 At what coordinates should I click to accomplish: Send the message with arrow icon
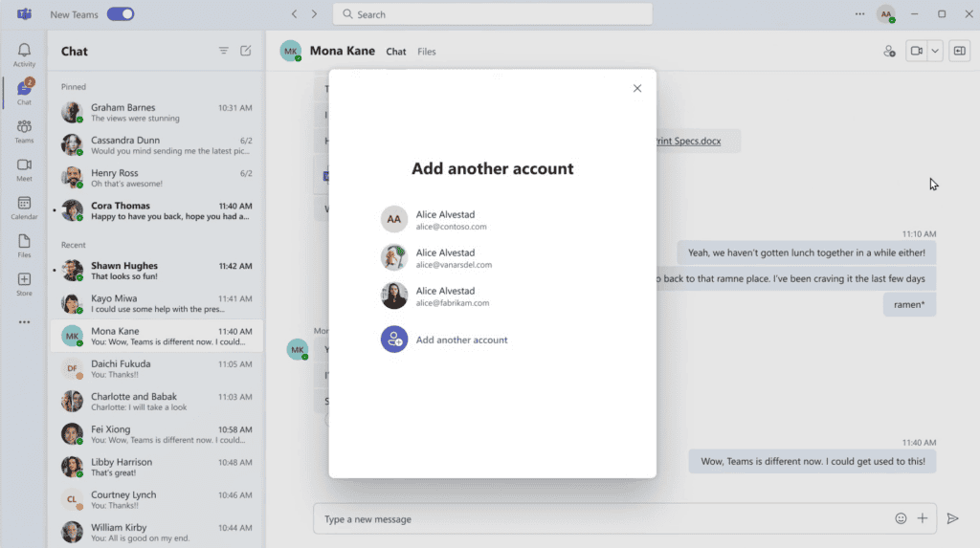point(952,518)
